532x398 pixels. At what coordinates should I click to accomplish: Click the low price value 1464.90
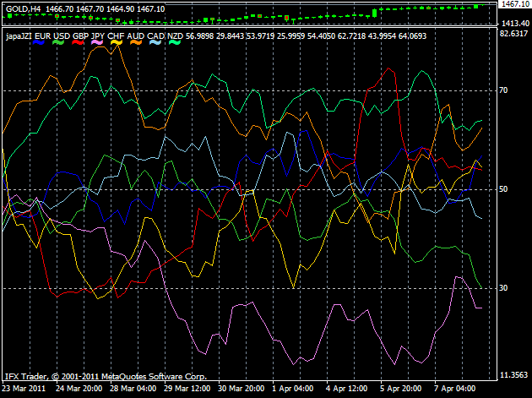pos(121,9)
